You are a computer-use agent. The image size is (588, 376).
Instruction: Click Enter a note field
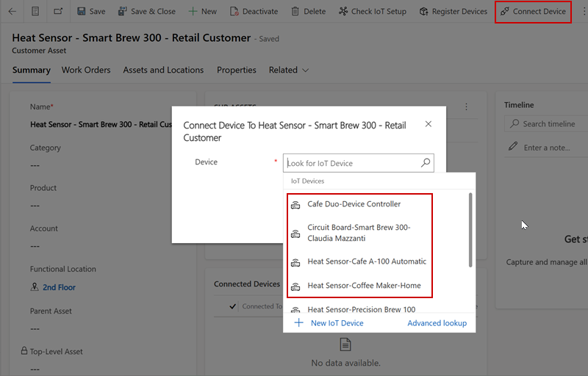(547, 148)
